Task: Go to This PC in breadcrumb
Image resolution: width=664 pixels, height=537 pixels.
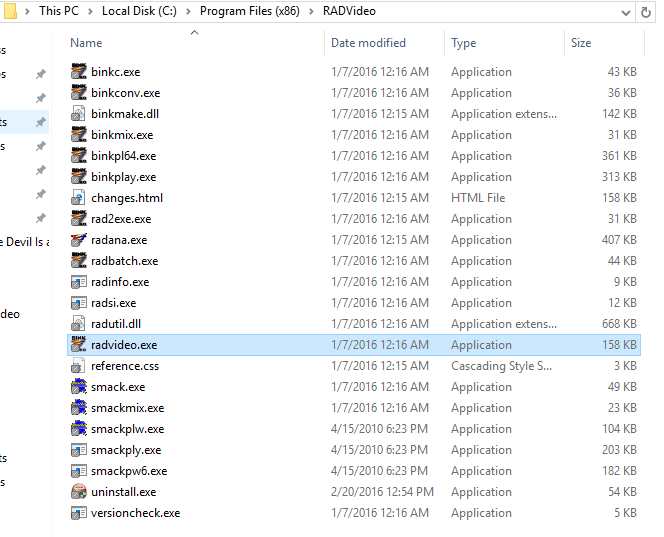Action: [59, 11]
